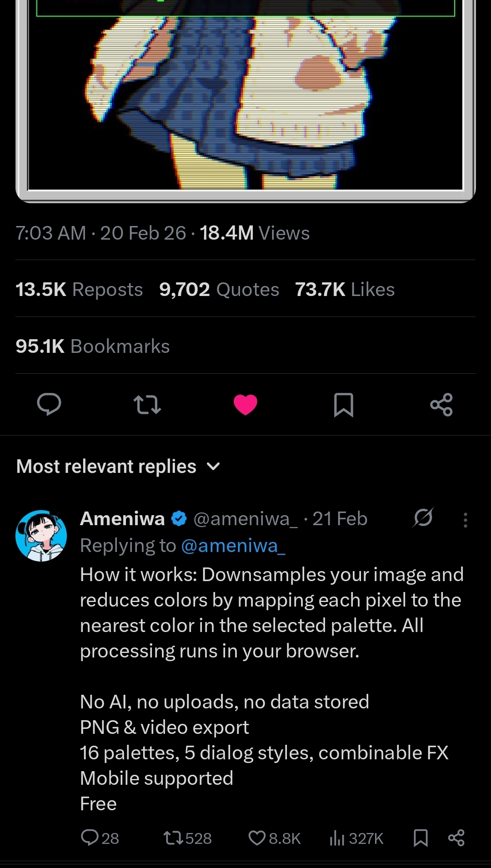Open more options on Ameniwa's reply
Viewport: 491px width, 868px height.
click(x=465, y=520)
